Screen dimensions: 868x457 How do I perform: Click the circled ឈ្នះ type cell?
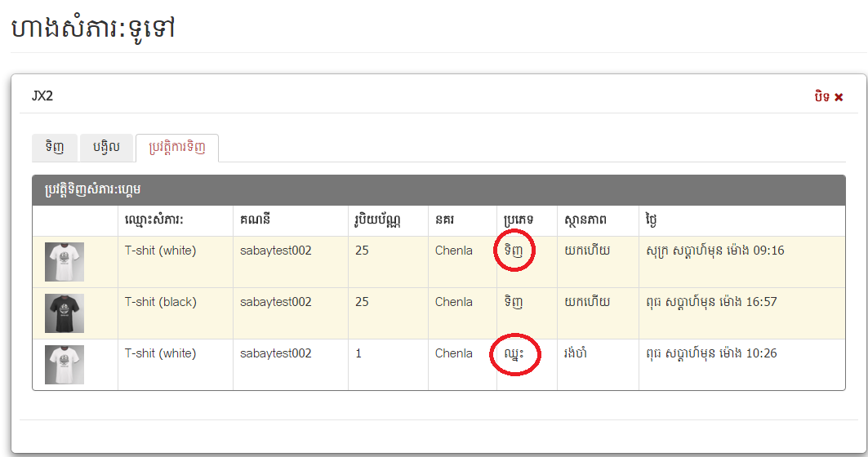[x=514, y=354]
